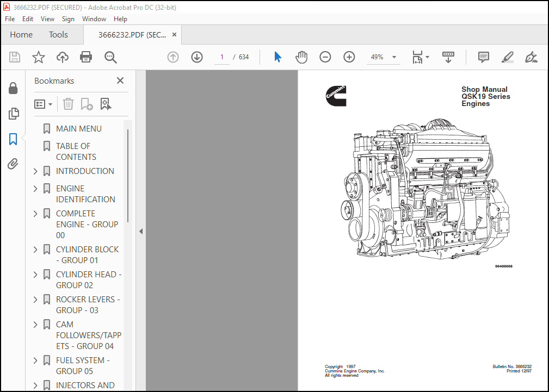This screenshot has height=392, width=549.
Task: Expand ROCKER LEVERS - GROUP - 03 bookmark
Action: tap(35, 300)
